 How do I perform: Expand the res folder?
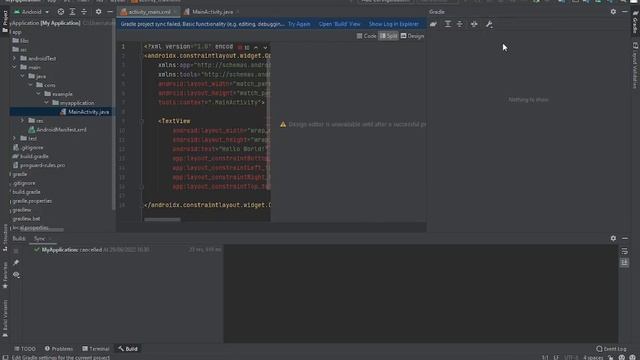(x=23, y=121)
